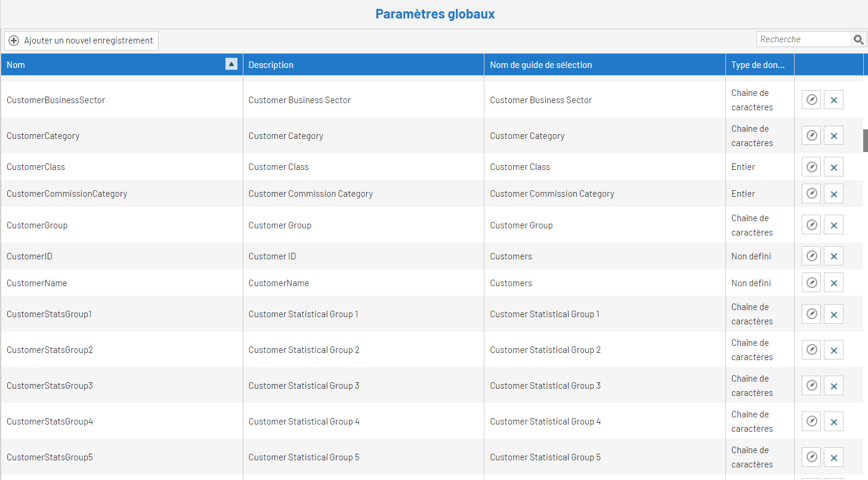
Task: Sort by the Description column header
Action: pyautogui.click(x=271, y=65)
